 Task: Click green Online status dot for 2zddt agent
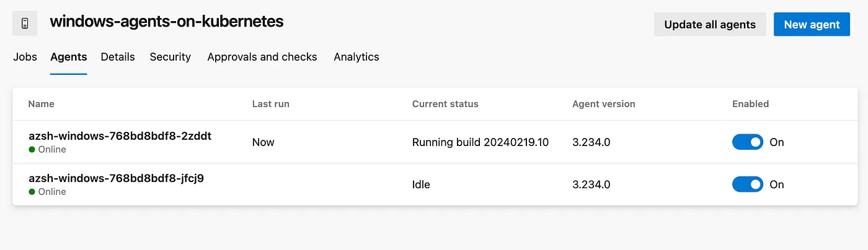(32, 150)
